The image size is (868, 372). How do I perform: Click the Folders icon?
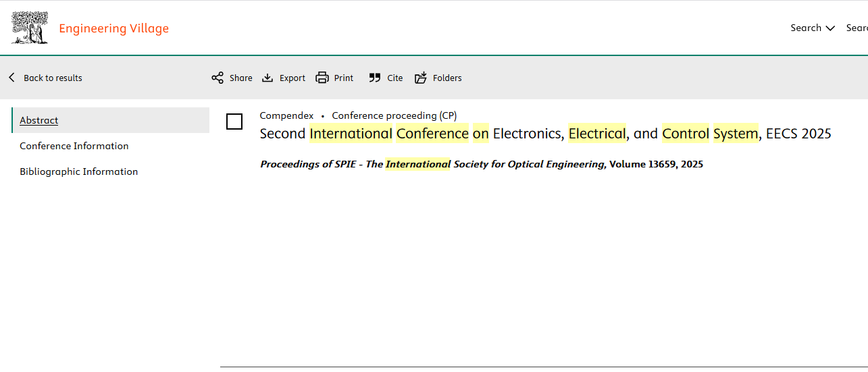[421, 78]
